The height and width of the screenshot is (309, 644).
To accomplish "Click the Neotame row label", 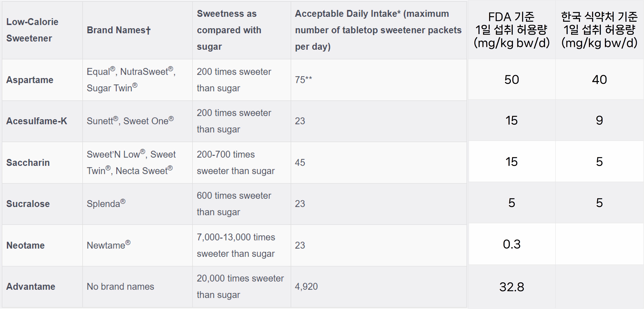I will (x=25, y=245).
